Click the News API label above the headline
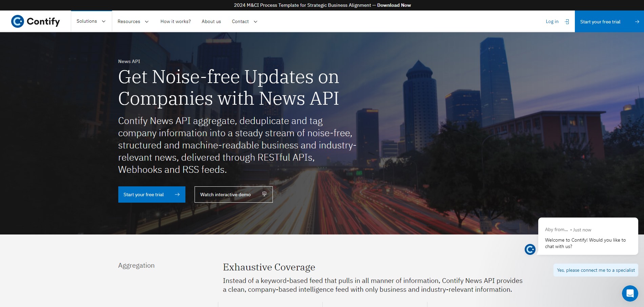Screen dimensions: 644x307 [x=129, y=61]
